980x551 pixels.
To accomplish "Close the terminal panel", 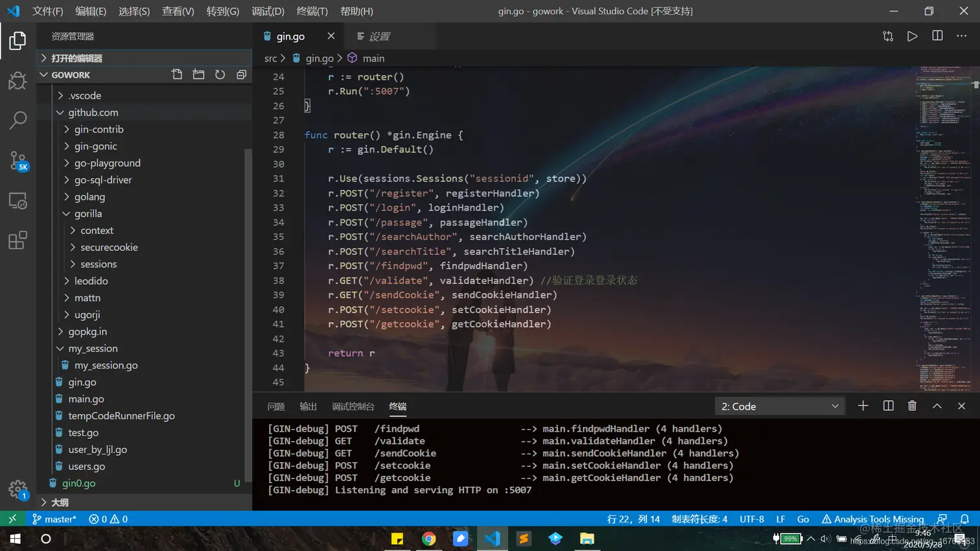I will click(x=961, y=406).
